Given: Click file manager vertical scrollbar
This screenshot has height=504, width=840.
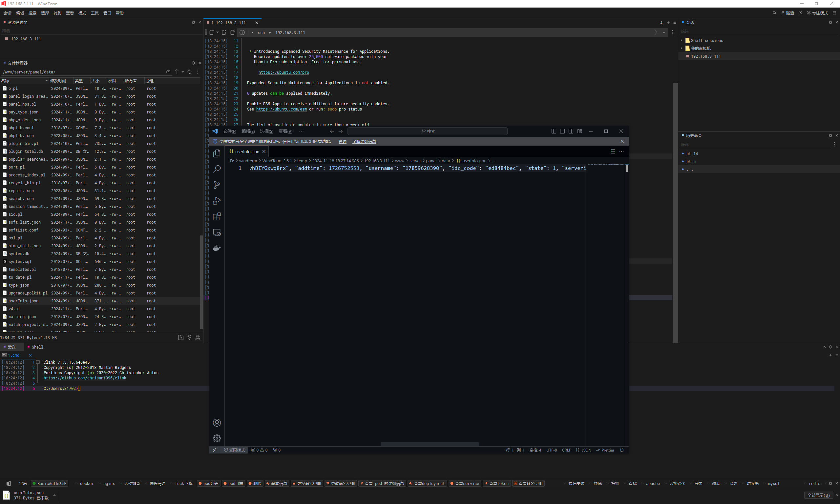Looking at the screenshot, I should pyautogui.click(x=201, y=282).
